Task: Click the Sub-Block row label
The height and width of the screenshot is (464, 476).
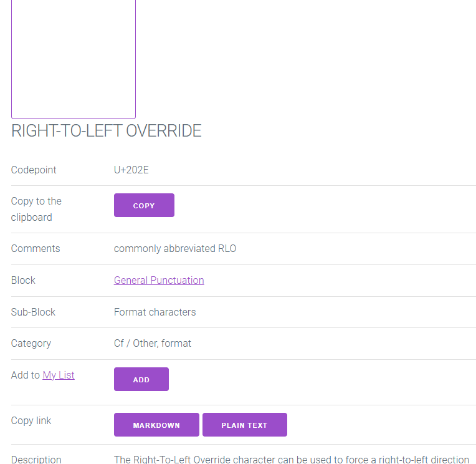Action: coord(33,312)
